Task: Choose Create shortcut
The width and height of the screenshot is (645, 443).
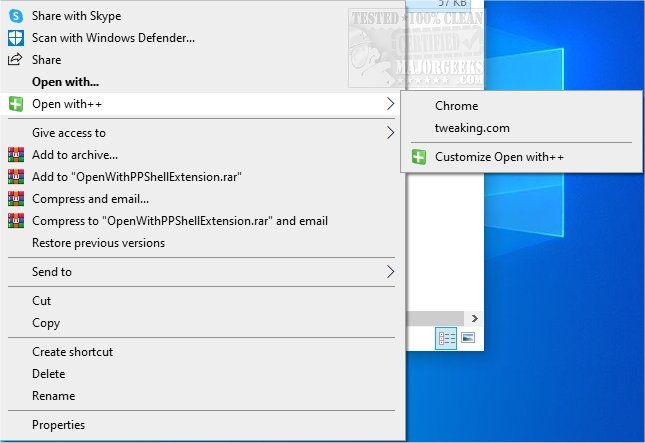Action: 202,352
